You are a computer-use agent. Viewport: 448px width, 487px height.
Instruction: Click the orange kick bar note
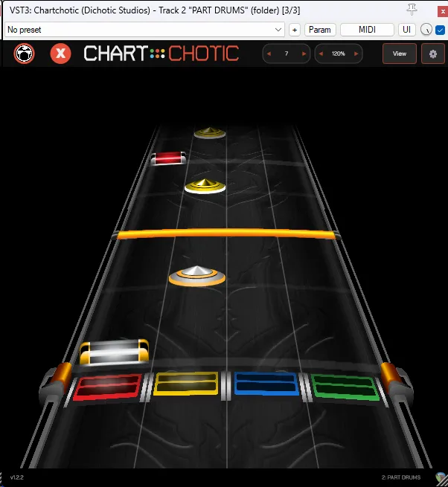(226, 233)
